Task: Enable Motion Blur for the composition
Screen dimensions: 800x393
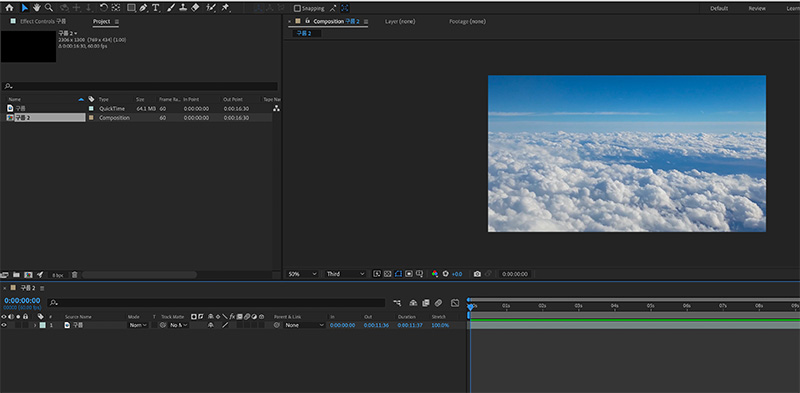Action: click(438, 303)
